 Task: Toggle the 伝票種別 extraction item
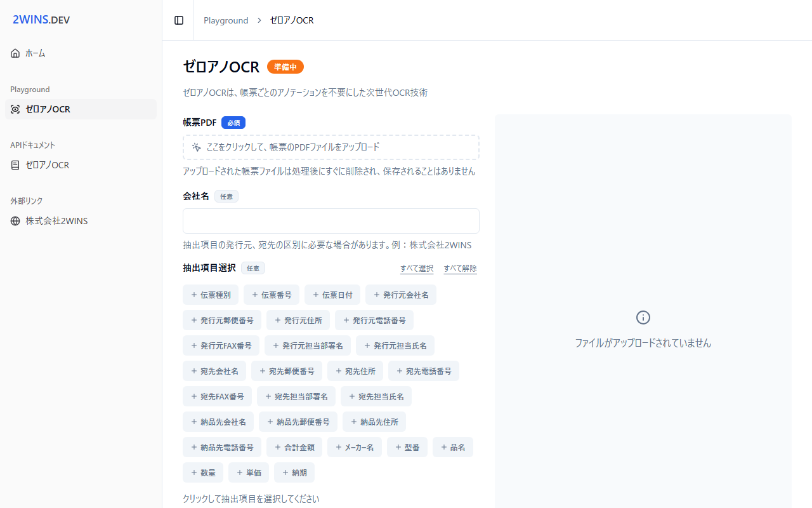tap(211, 295)
